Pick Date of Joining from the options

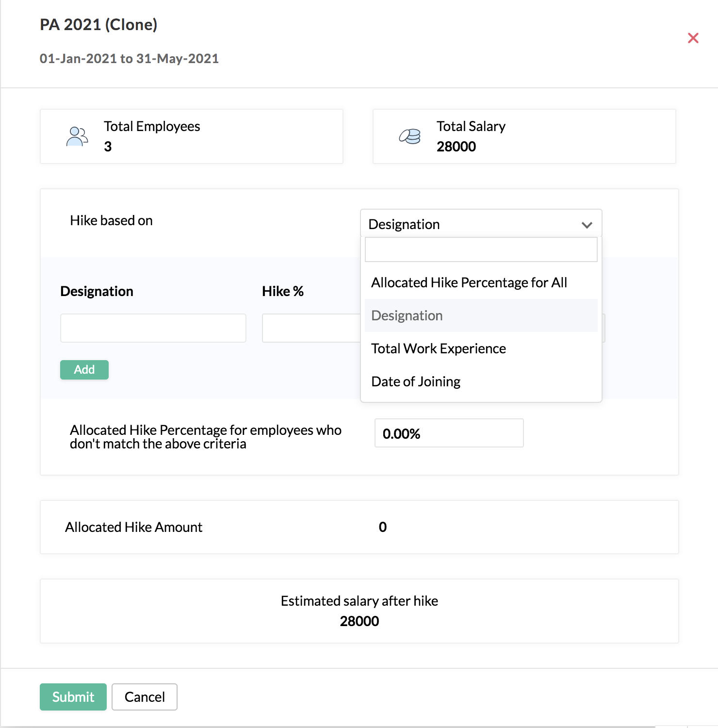click(x=416, y=381)
